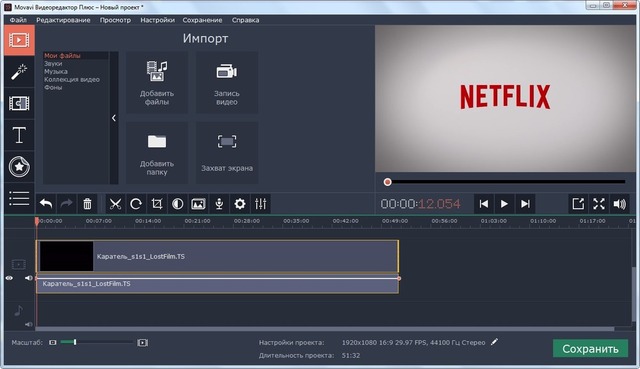Open the Редактирование menu
Image resolution: width=640 pixels, height=369 pixels.
pos(63,20)
